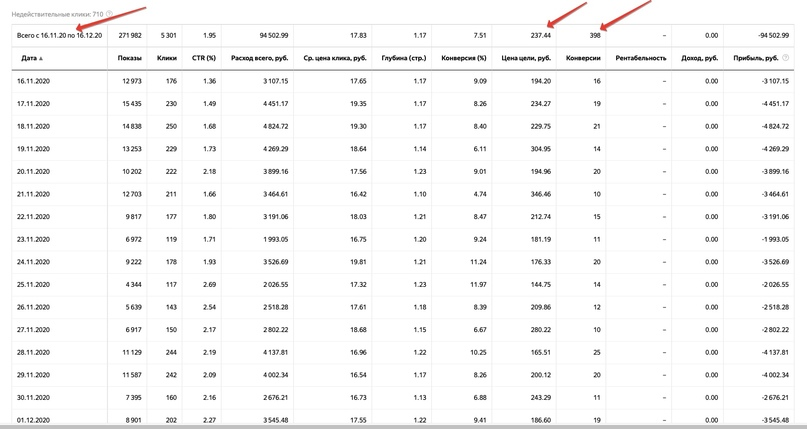Viewport: 807px width, 429px height.
Task: Click the date cell 26.11.2020
Action: 33,308
